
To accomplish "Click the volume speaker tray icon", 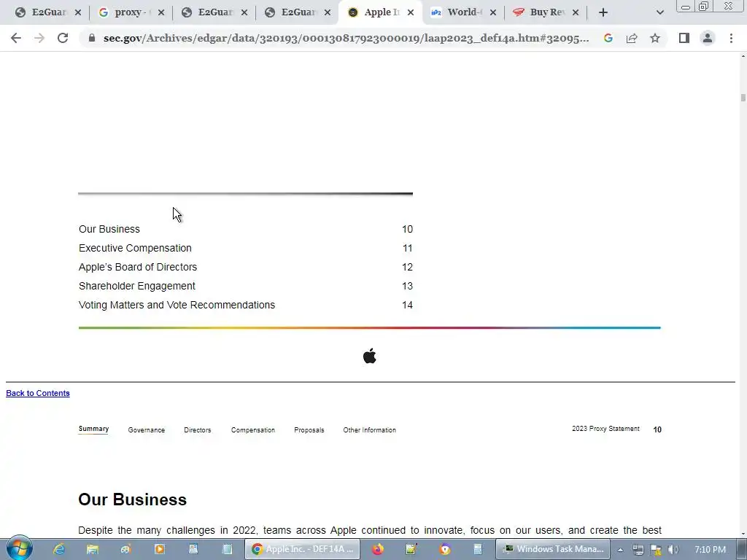I will coord(673,550).
